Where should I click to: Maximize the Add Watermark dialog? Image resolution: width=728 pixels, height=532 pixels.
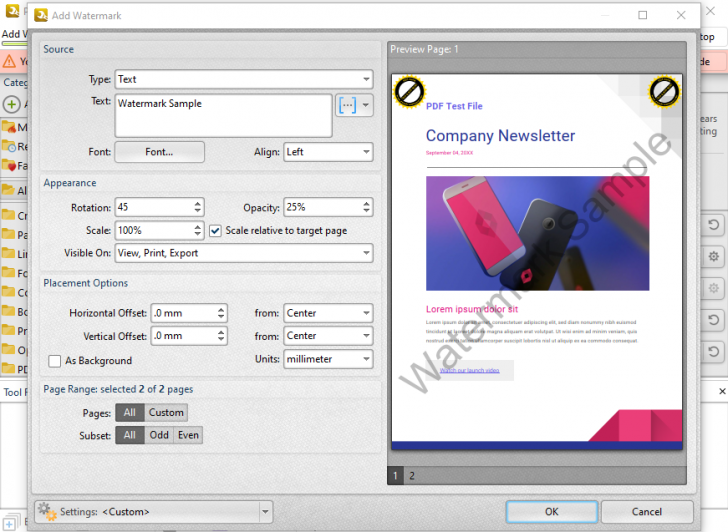tap(643, 15)
